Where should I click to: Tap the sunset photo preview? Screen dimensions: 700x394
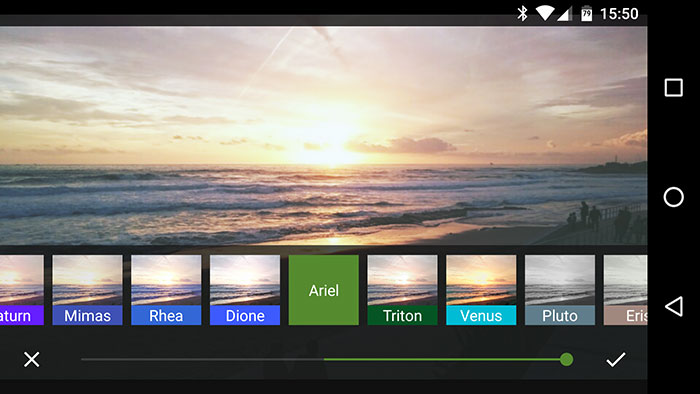[324, 136]
